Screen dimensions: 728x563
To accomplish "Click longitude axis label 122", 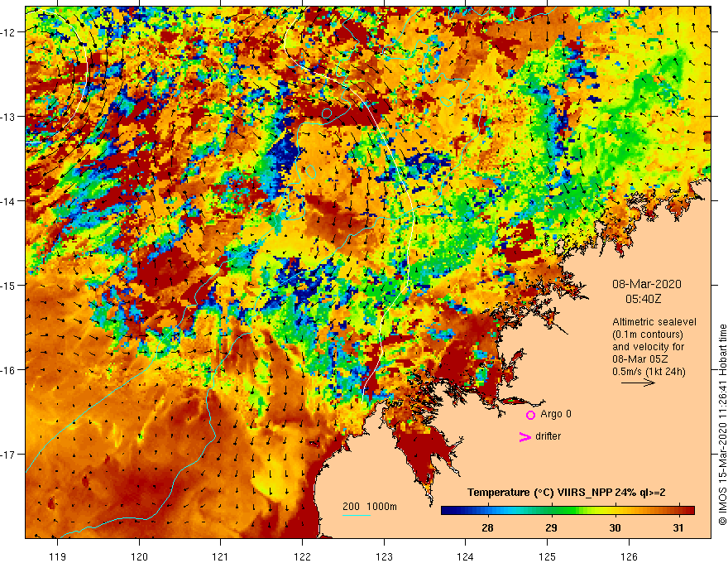I will coord(302,556).
